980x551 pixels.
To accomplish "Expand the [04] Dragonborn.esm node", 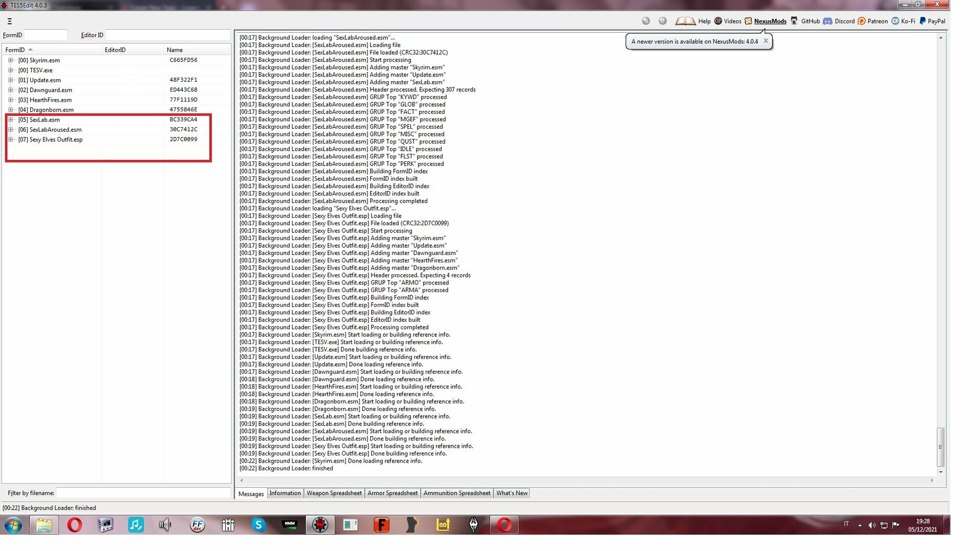I will pyautogui.click(x=11, y=110).
